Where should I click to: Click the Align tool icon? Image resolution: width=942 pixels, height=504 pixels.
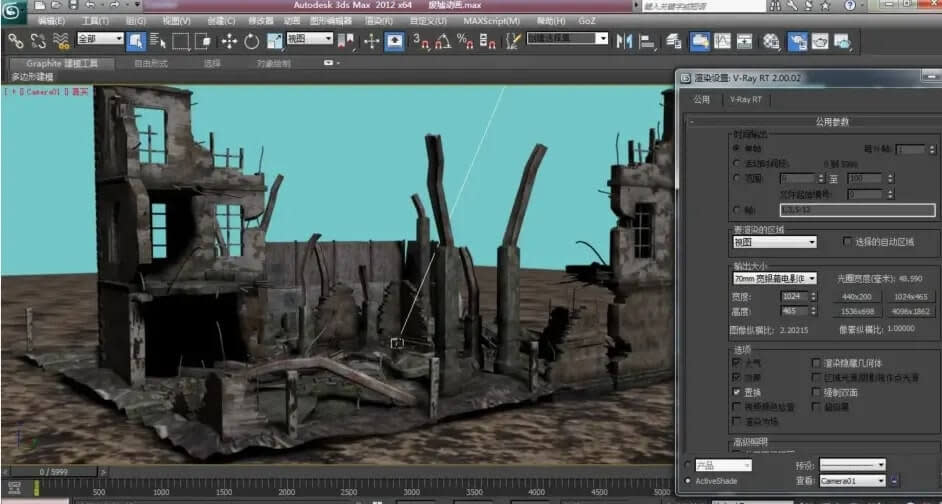pos(647,41)
